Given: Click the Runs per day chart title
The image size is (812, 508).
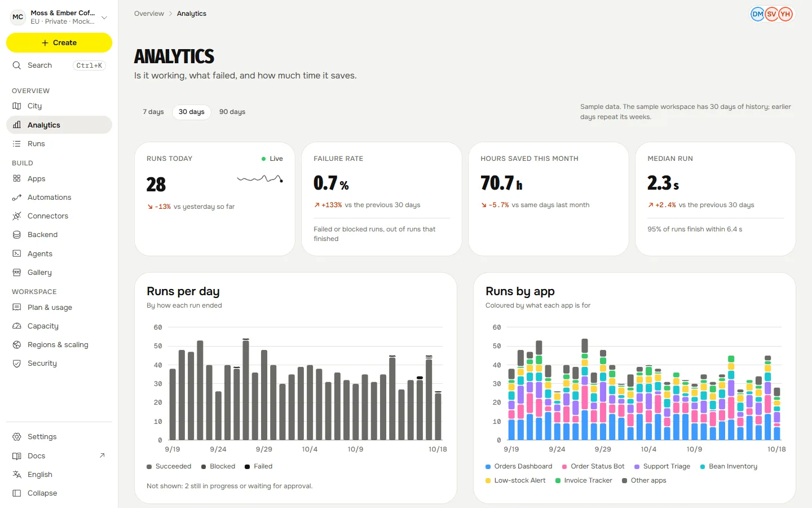Looking at the screenshot, I should click(x=183, y=291).
